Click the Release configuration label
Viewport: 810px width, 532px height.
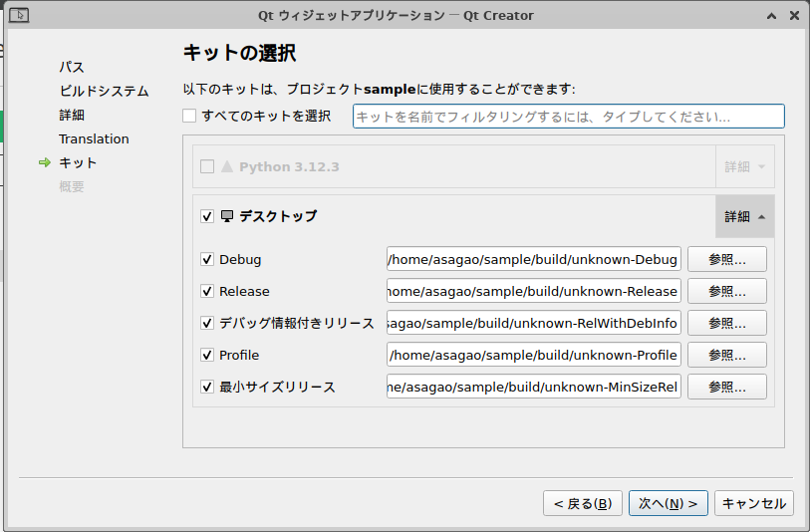pos(244,291)
